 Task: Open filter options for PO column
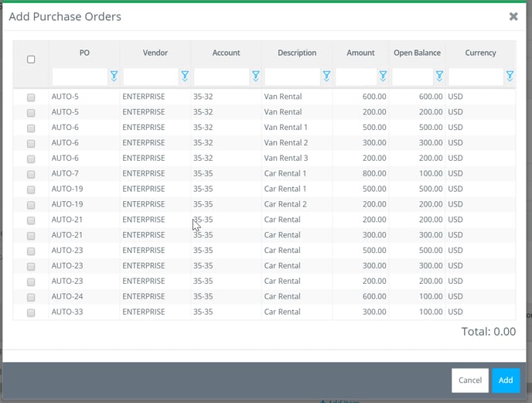click(x=114, y=76)
